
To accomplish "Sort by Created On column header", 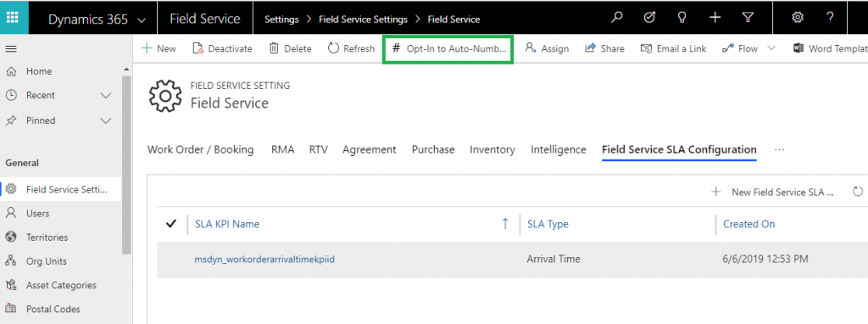I will [749, 224].
